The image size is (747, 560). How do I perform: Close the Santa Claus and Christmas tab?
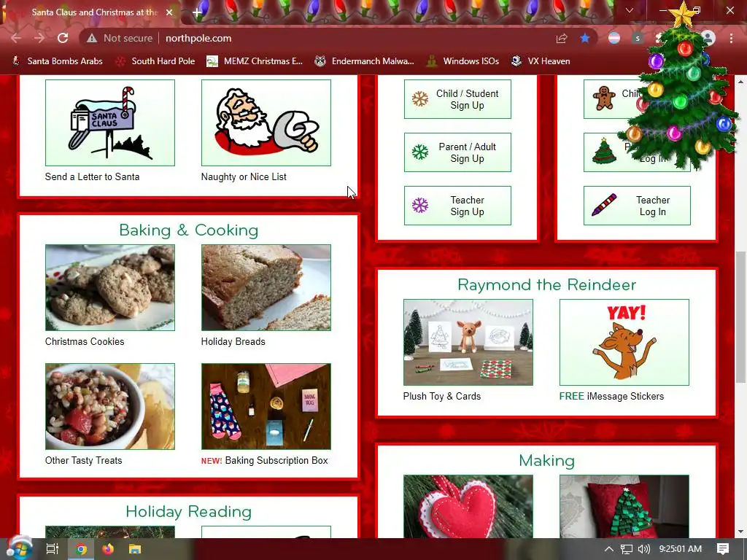click(169, 12)
